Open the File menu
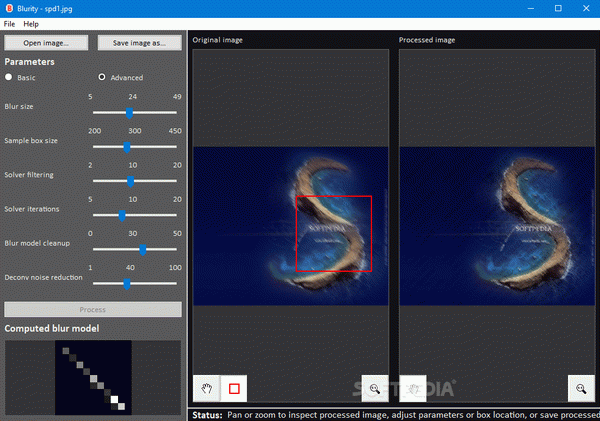Viewport: 600px width, 421px height. pos(9,24)
